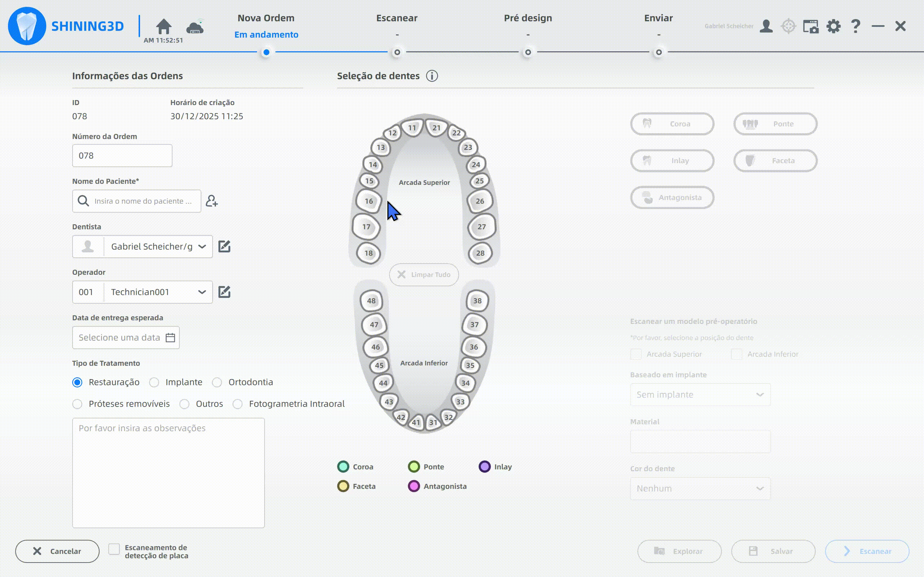Open the help question mark icon
This screenshot has width=924, height=577.
pos(855,26)
